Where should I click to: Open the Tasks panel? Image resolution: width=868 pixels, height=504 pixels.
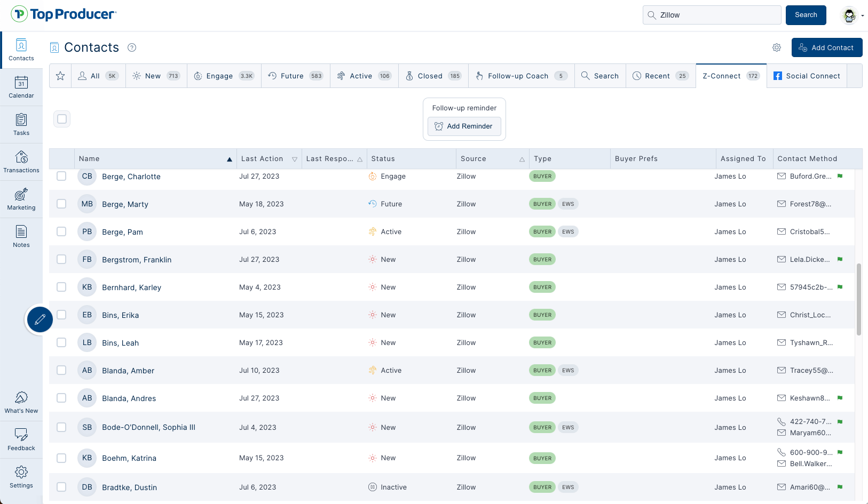click(21, 124)
